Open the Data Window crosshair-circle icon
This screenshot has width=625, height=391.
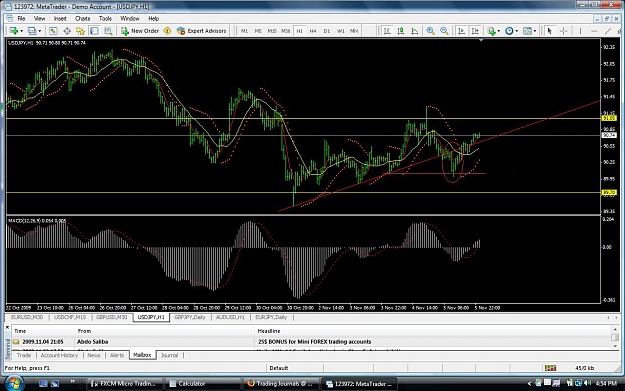coord(67,31)
